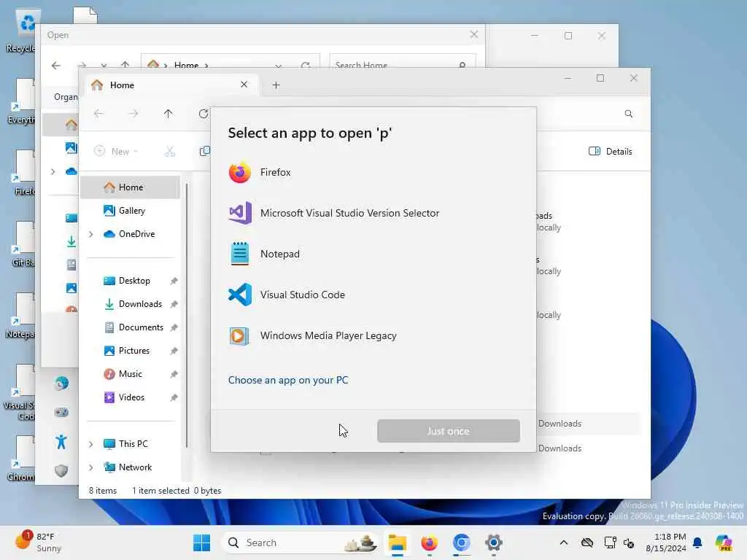Open the New dropdown menu
Image resolution: width=747 pixels, height=560 pixels.
pos(116,152)
